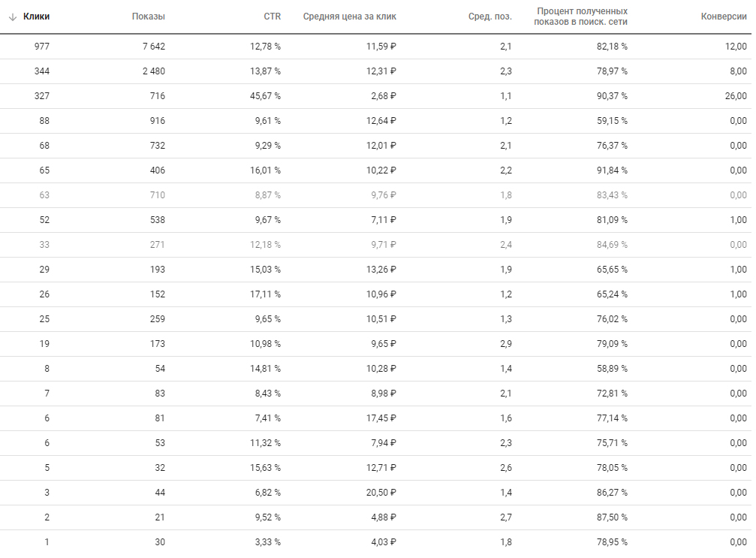Sort by Средняя цена за клик
Viewport: 756px width, 558px height.
tap(350, 17)
